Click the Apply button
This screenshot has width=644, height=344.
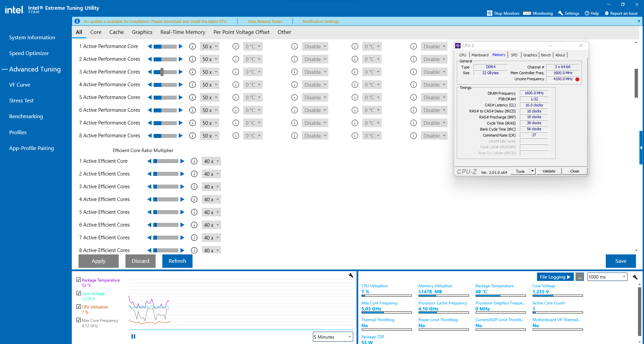(x=99, y=261)
